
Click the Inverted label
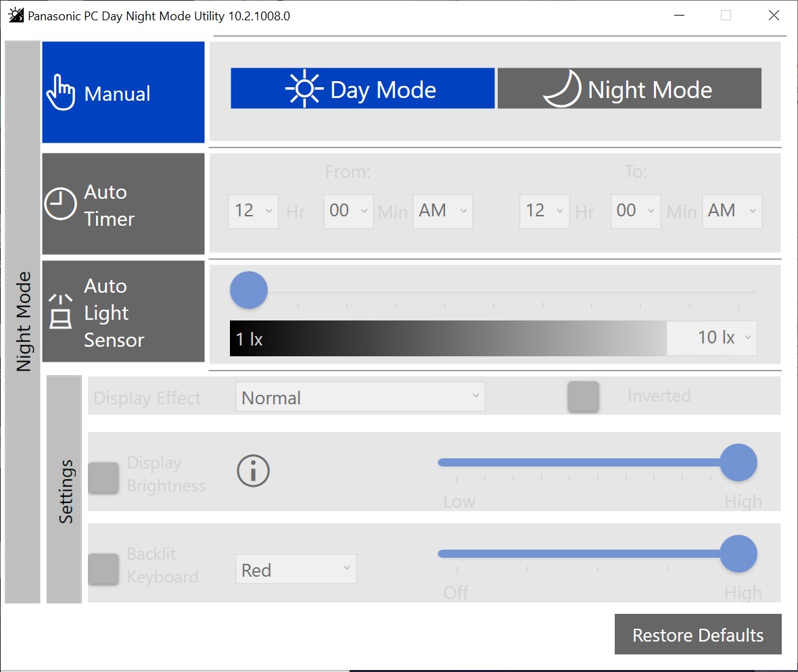(x=659, y=395)
